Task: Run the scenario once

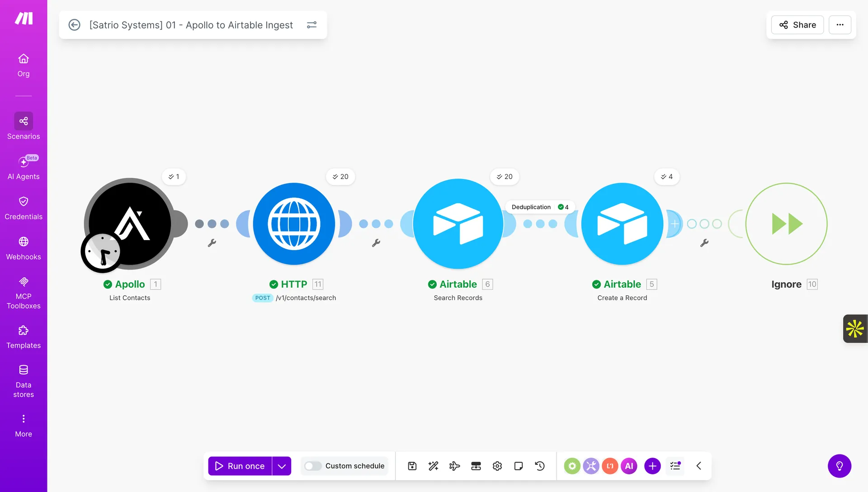Action: (x=240, y=466)
